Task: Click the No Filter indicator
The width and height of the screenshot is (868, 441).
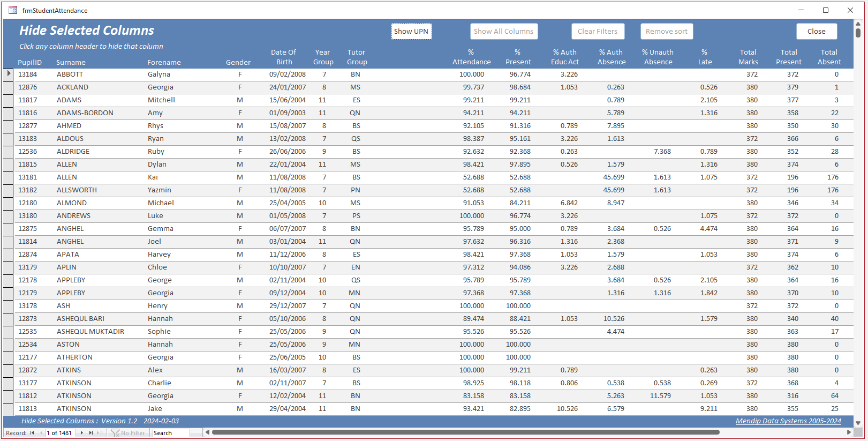Action: (128, 433)
